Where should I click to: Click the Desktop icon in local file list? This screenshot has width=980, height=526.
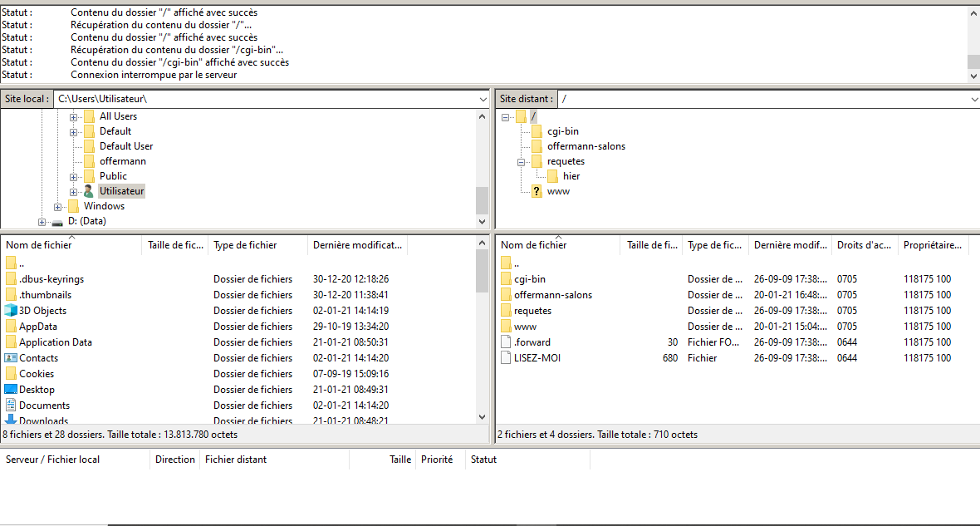point(11,390)
